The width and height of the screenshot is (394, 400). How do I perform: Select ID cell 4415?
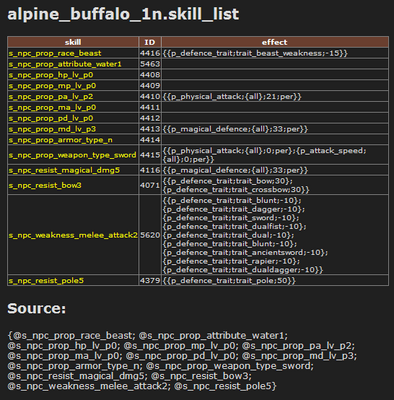point(150,155)
